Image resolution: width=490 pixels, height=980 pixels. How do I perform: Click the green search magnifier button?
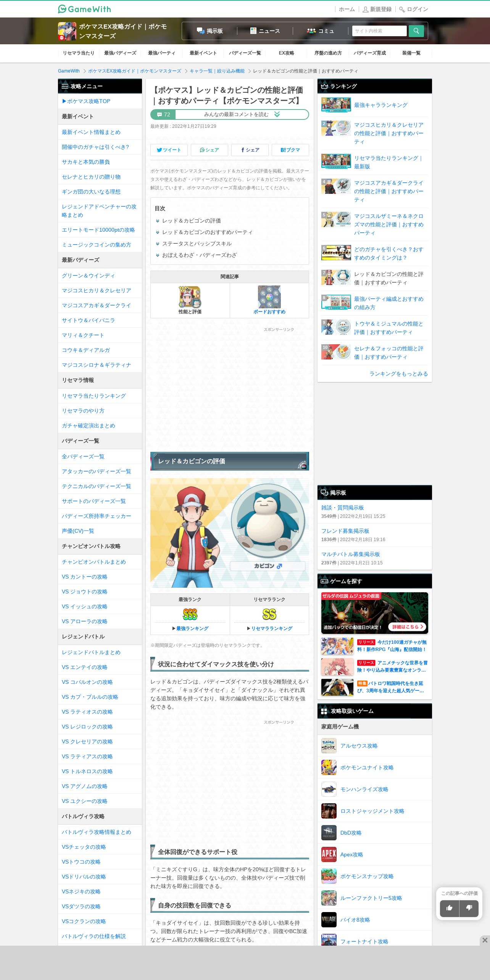click(416, 31)
